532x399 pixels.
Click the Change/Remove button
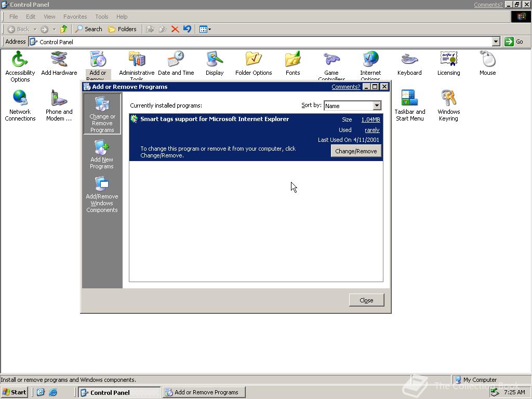tap(356, 151)
